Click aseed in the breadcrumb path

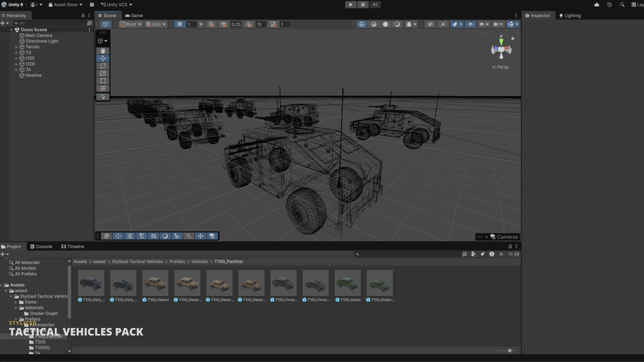tap(99, 262)
